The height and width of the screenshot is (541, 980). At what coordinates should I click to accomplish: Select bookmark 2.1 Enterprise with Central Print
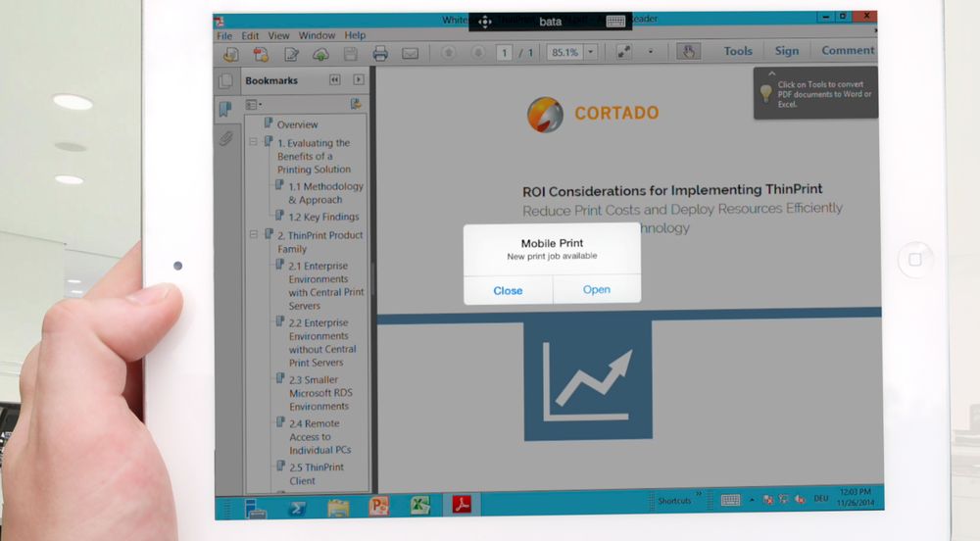pos(325,285)
